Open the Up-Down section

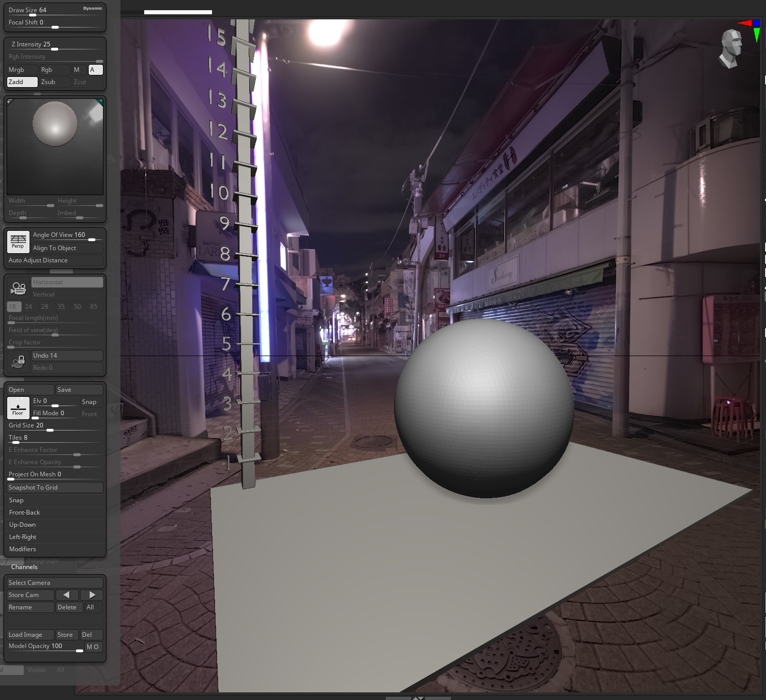[22, 525]
